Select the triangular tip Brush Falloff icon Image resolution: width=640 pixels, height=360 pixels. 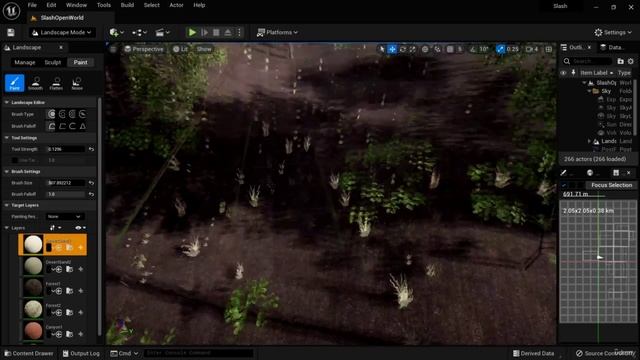(x=82, y=126)
